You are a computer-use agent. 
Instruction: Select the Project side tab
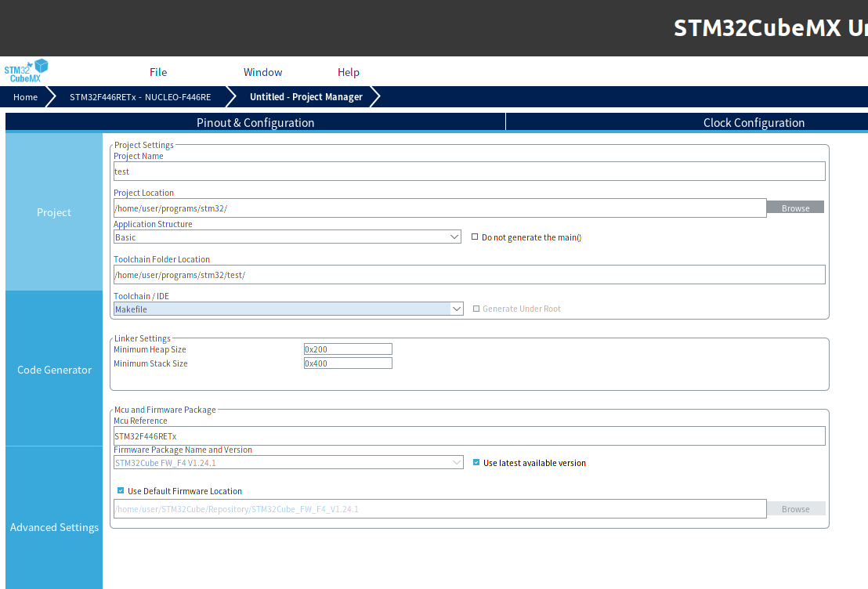(x=54, y=212)
